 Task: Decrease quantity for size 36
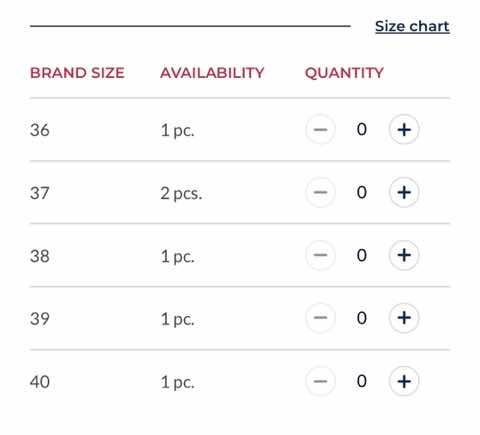click(x=320, y=129)
